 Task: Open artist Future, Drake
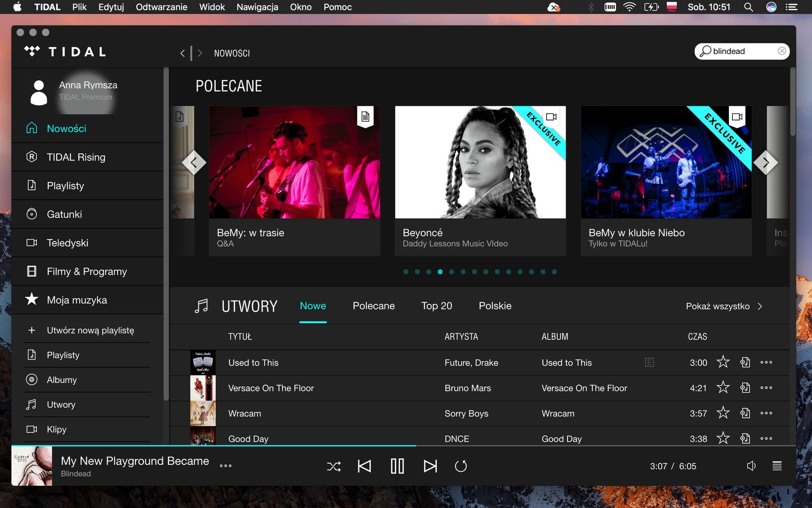point(471,362)
